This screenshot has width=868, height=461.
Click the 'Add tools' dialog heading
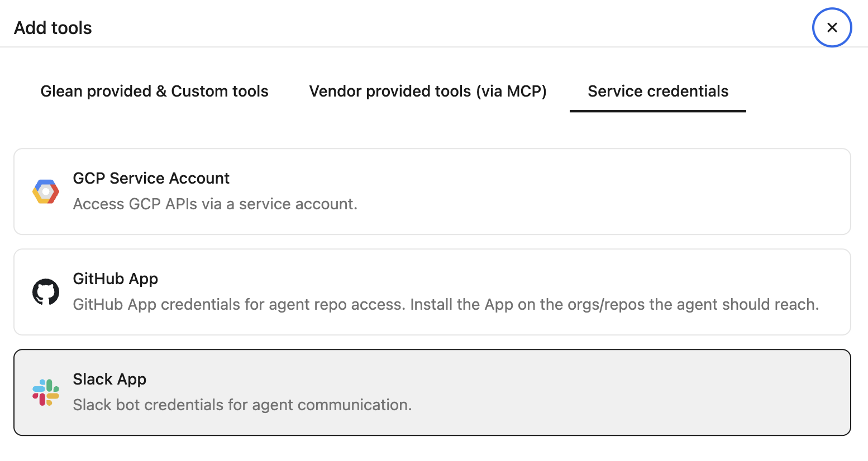(53, 28)
